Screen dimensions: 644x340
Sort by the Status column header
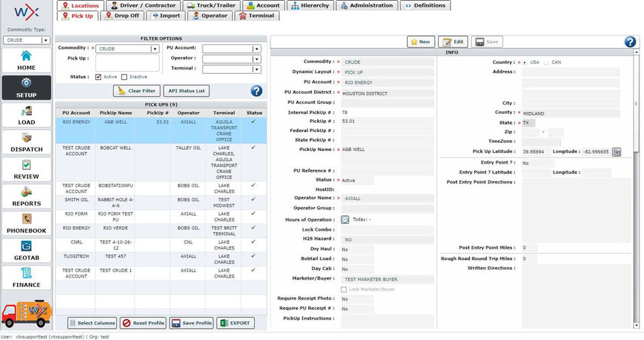click(x=254, y=113)
